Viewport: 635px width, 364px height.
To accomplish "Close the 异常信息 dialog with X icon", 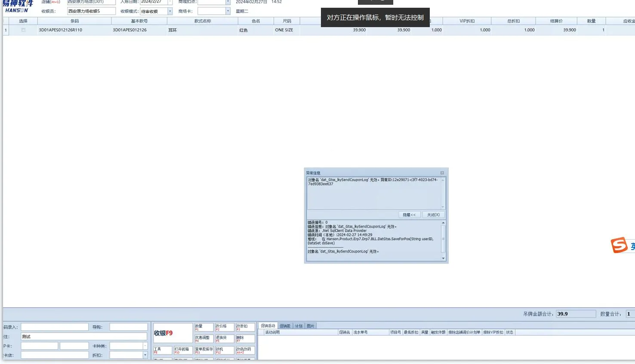I will tap(442, 173).
